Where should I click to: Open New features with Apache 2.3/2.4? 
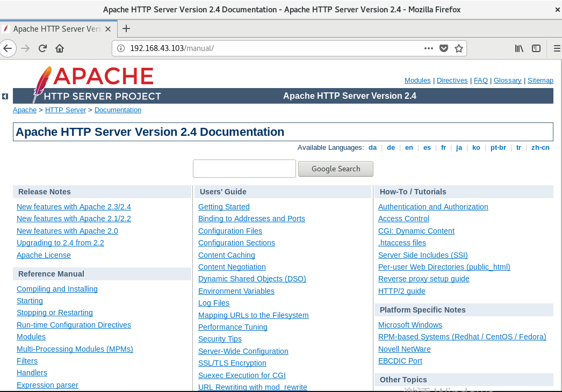(74, 207)
